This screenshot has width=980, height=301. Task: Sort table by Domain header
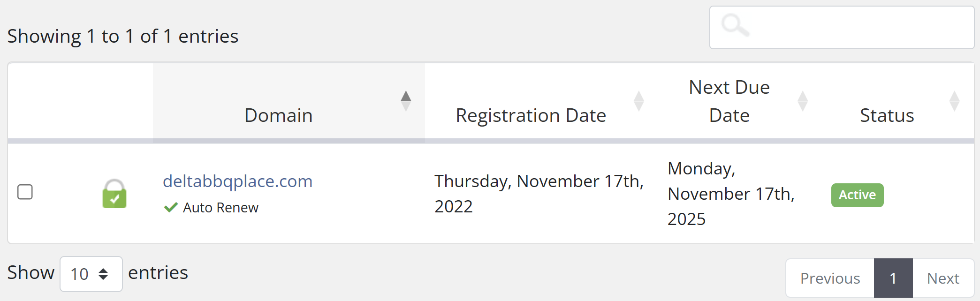[x=278, y=115]
